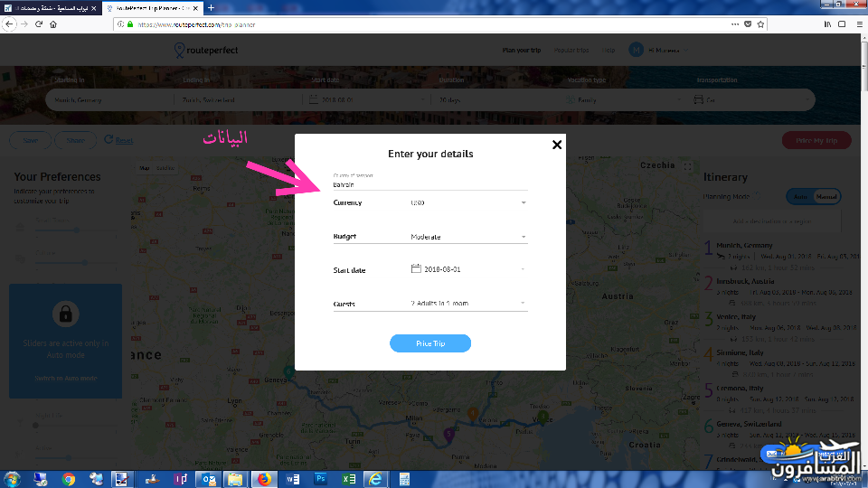
Task: Click the Price Trip button in dialog
Action: point(430,343)
